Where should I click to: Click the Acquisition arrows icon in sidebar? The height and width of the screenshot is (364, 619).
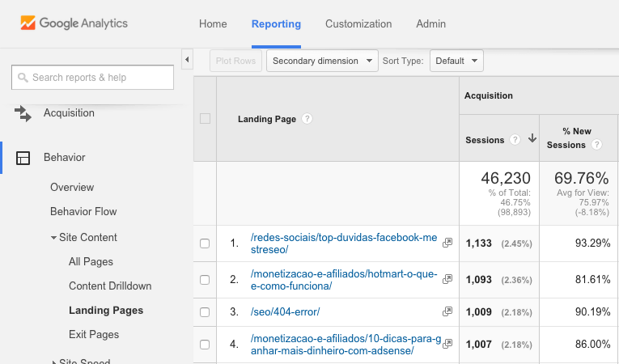(x=23, y=113)
